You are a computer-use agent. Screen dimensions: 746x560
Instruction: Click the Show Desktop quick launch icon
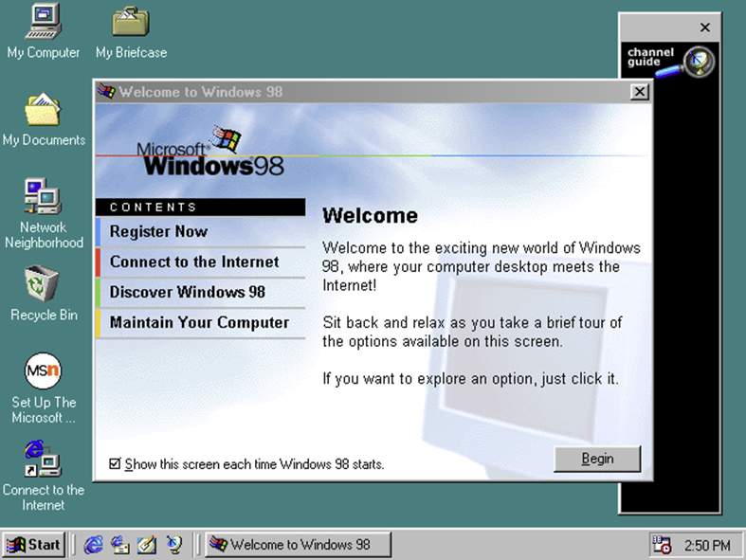pyautogui.click(x=147, y=544)
